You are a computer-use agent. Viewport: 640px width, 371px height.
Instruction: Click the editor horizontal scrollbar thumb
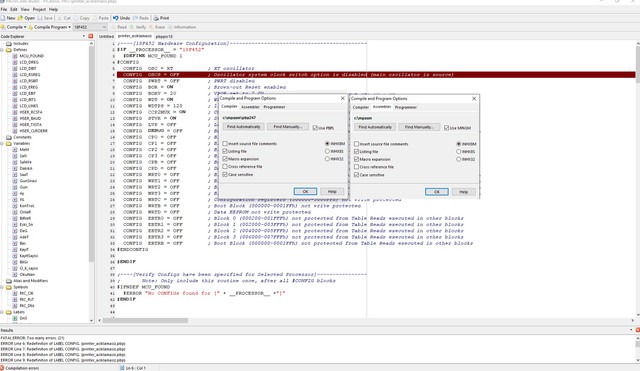145,320
